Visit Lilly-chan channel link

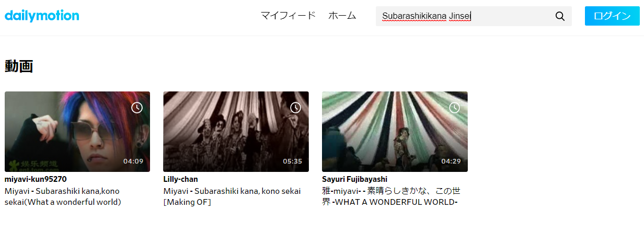point(180,179)
